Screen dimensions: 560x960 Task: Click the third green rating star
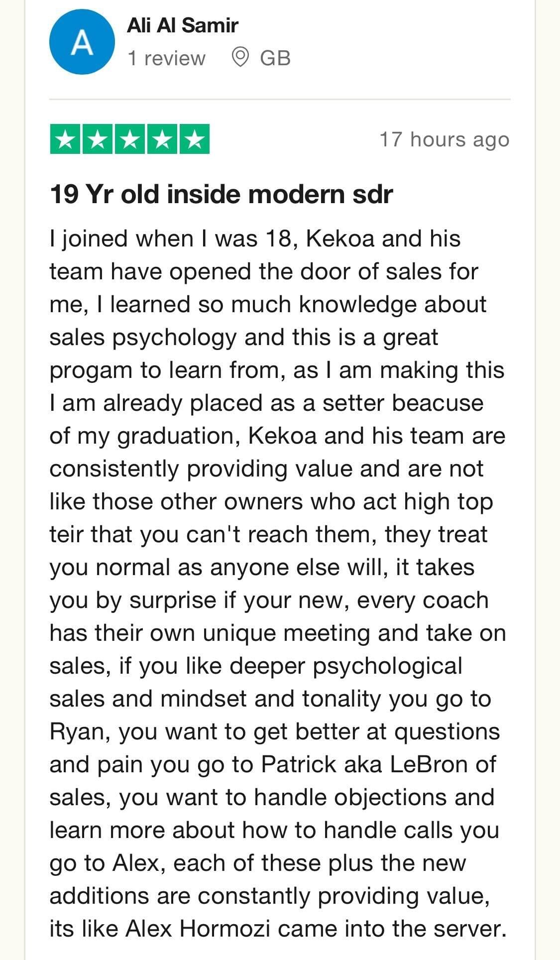pyautogui.click(x=130, y=139)
